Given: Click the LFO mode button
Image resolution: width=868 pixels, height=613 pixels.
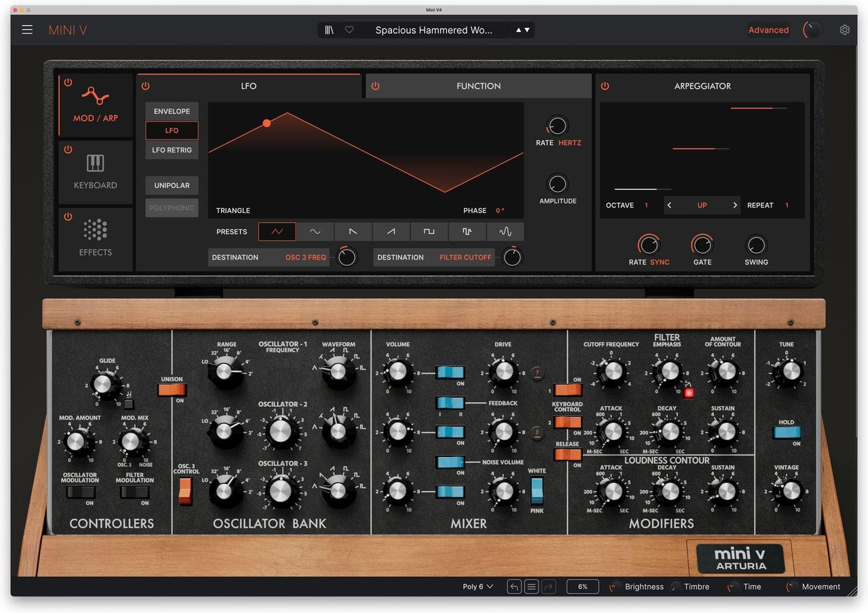Looking at the screenshot, I should pyautogui.click(x=172, y=130).
